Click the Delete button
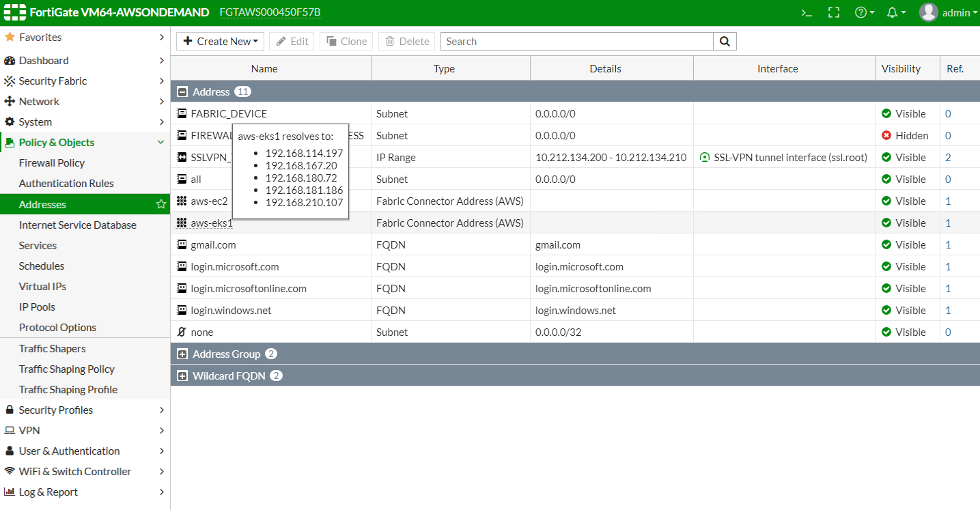 (x=407, y=42)
